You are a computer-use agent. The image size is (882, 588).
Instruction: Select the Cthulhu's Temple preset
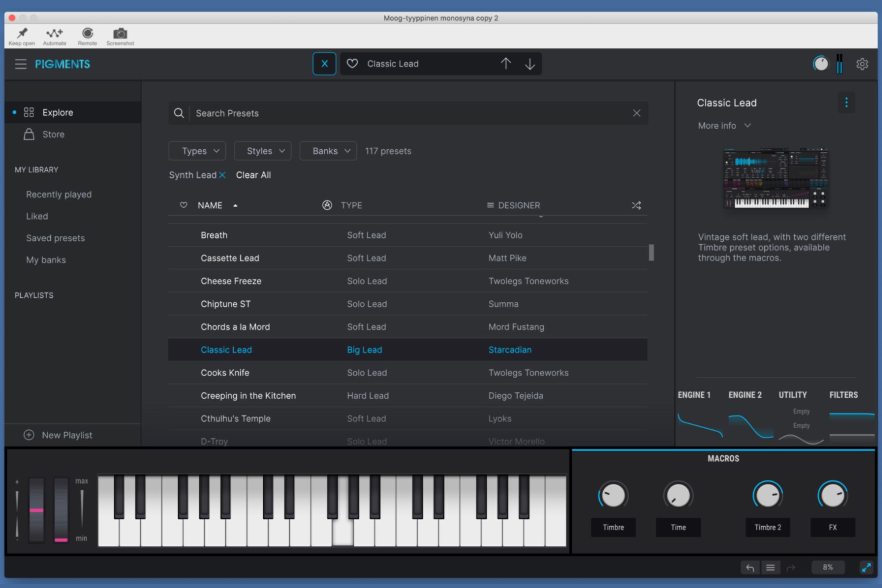click(x=407, y=419)
